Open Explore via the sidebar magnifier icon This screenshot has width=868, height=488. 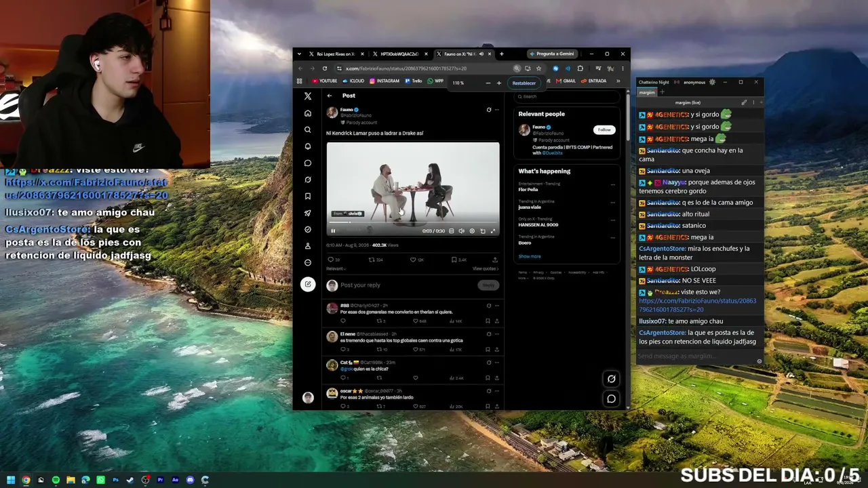(x=308, y=129)
